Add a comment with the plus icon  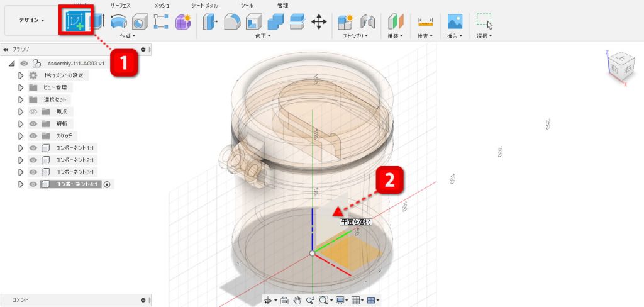pyautogui.click(x=143, y=301)
